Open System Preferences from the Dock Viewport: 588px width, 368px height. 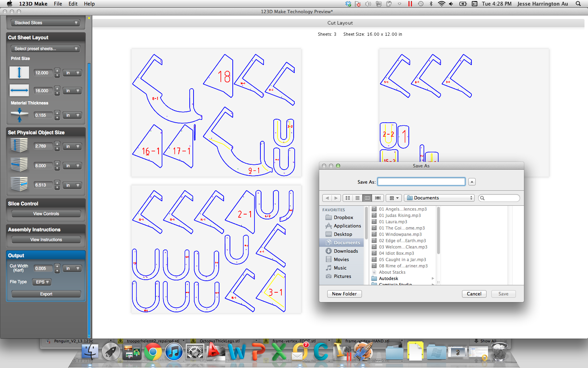pyautogui.click(x=195, y=352)
